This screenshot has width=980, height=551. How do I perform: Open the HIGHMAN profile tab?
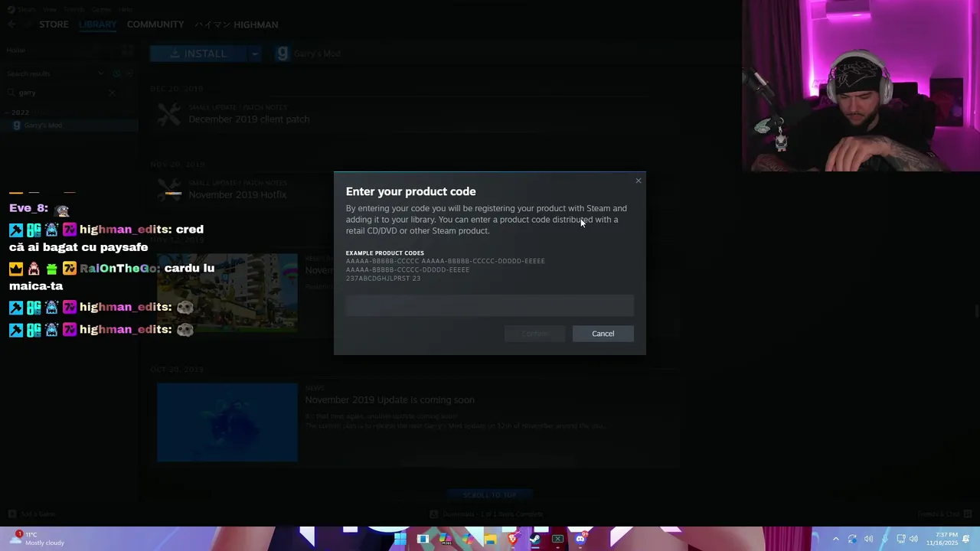click(x=237, y=24)
